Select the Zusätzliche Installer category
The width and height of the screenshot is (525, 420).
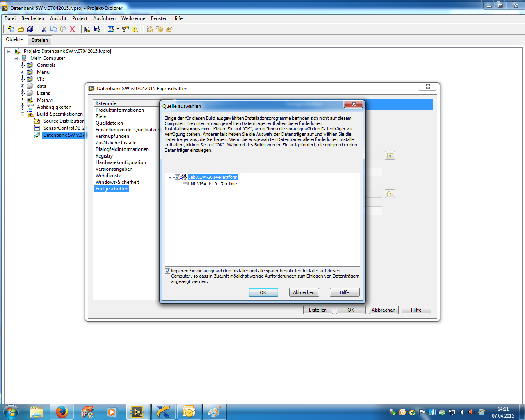(x=117, y=143)
